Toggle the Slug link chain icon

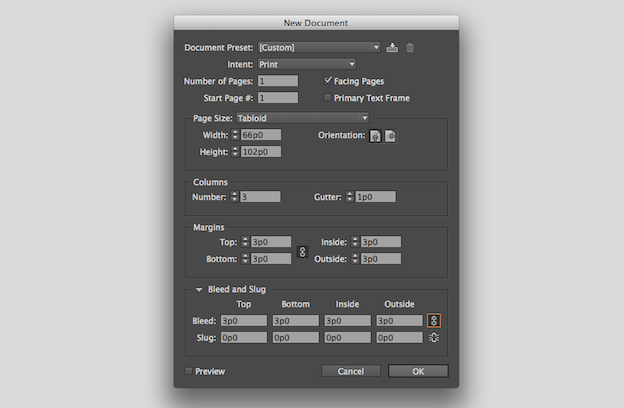pos(434,338)
